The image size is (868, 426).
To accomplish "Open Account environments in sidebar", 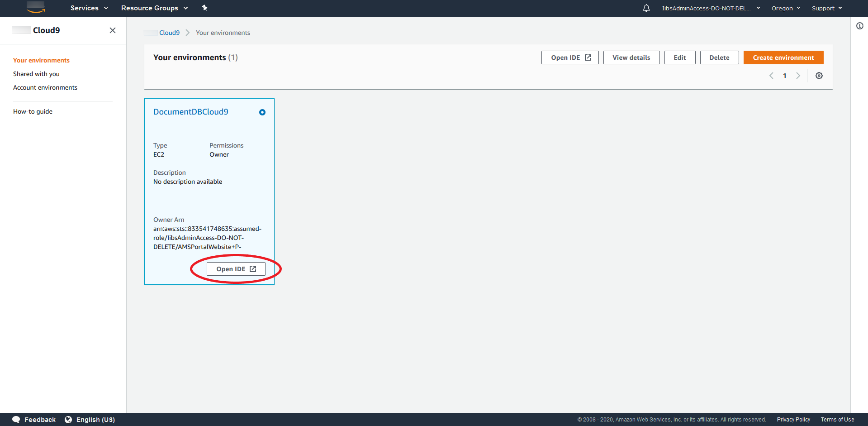I will tap(45, 87).
